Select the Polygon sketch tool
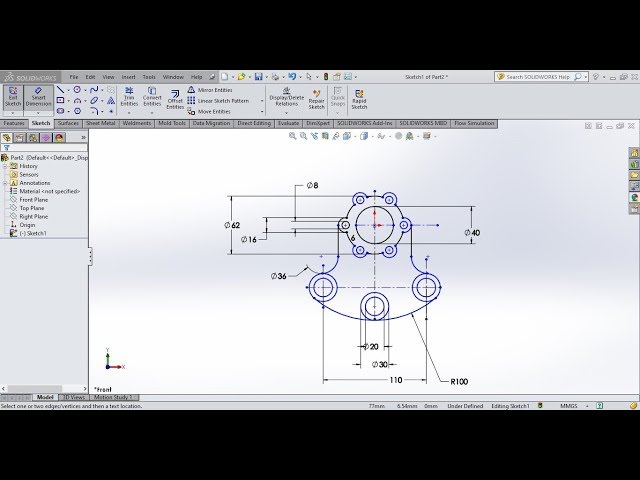 [x=77, y=111]
